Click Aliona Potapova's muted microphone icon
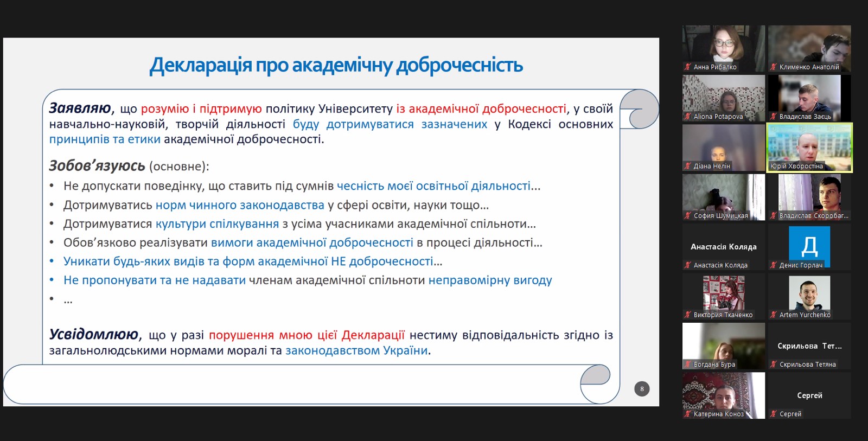The height and width of the screenshot is (441, 868). point(688,117)
